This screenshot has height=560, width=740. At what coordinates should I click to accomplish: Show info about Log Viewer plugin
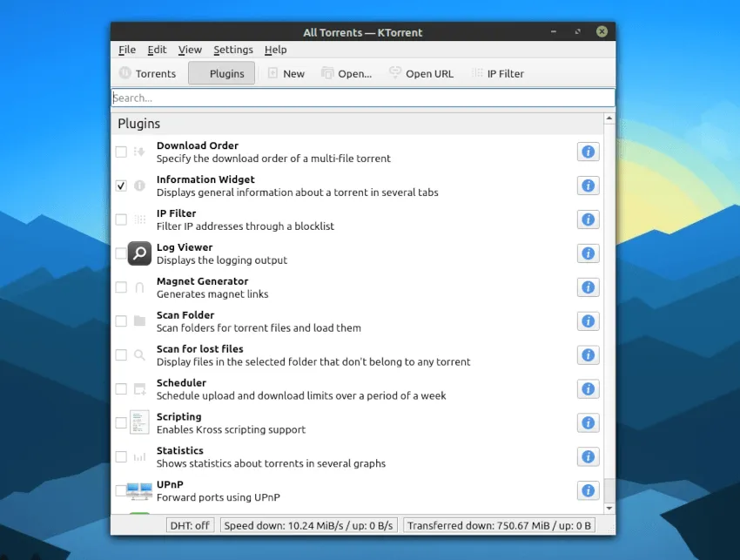coord(588,253)
